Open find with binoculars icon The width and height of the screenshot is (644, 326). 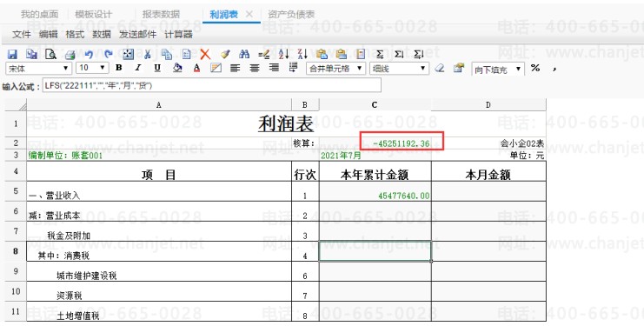pyautogui.click(x=244, y=54)
